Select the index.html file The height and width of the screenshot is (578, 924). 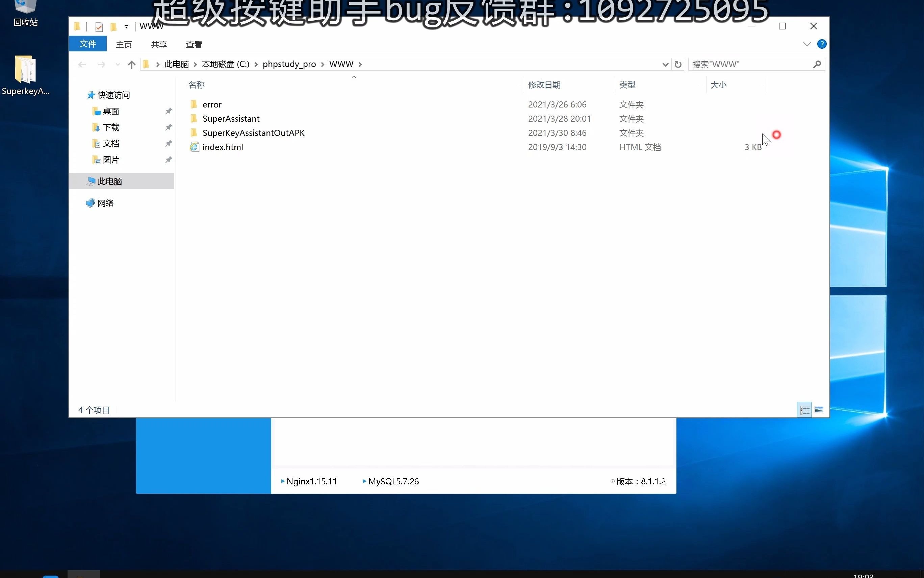pos(223,147)
